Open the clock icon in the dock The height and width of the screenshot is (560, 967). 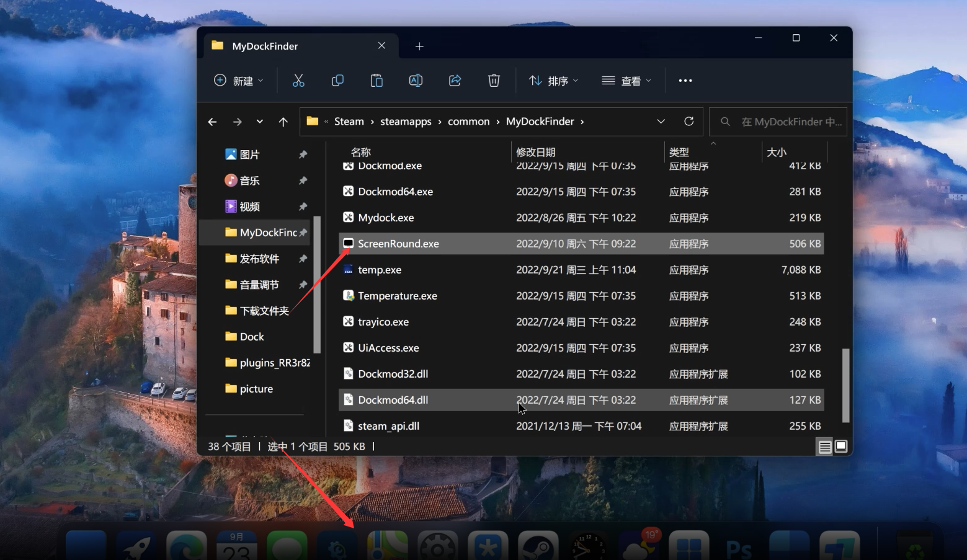pos(588,546)
